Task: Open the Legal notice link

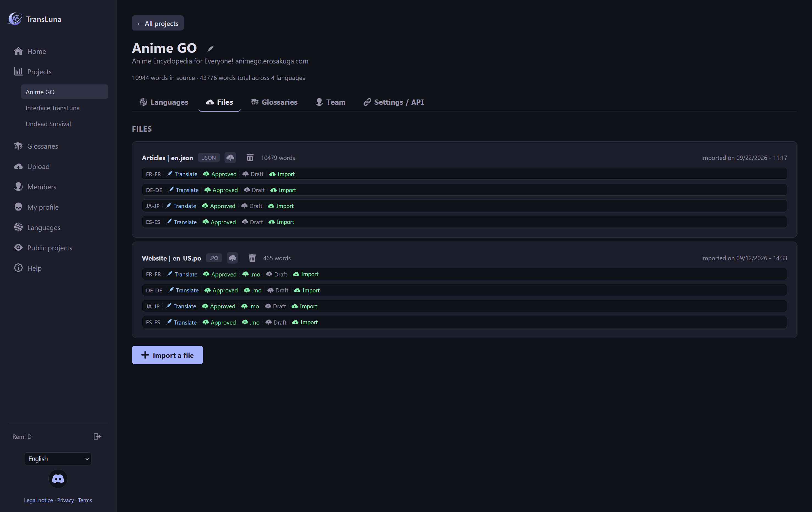Action: 38,500
